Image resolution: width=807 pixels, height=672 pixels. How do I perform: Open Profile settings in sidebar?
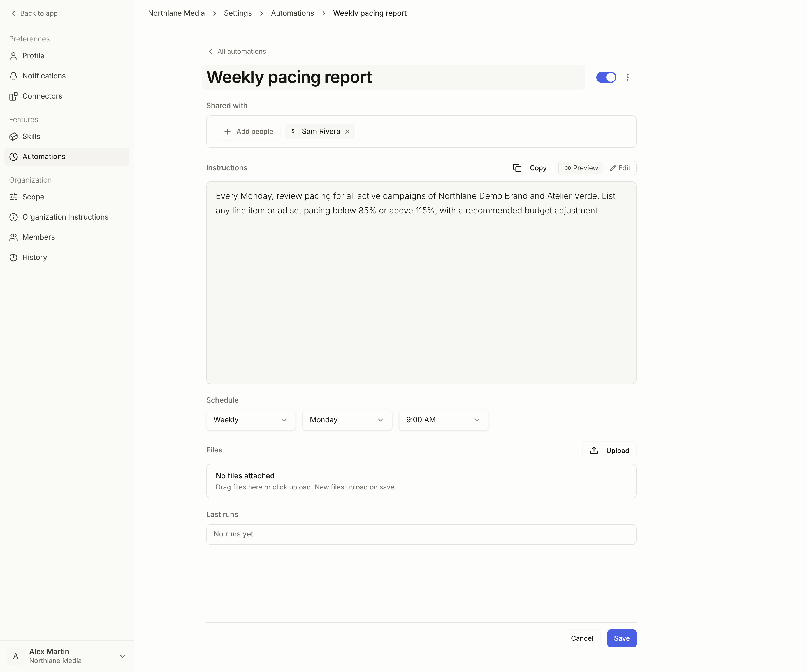click(67, 56)
